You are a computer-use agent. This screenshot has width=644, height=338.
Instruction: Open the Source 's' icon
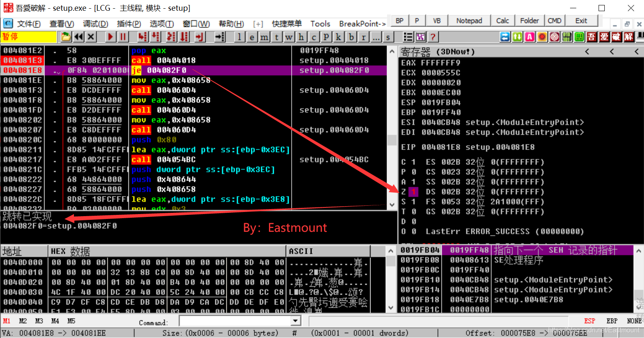(388, 37)
